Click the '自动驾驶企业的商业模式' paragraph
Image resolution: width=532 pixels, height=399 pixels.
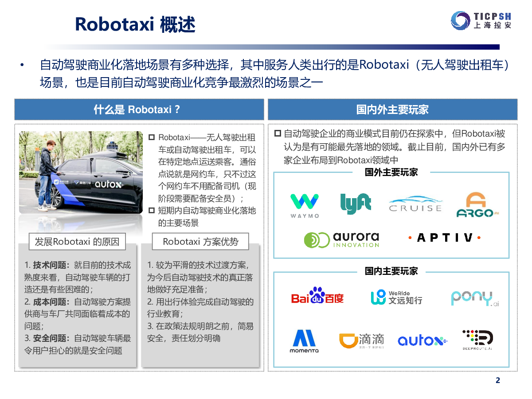390,147
